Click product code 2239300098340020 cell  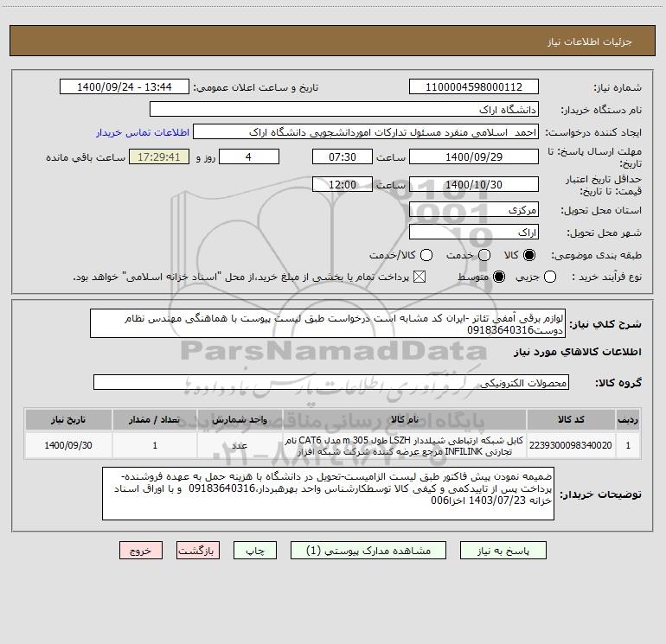(571, 445)
